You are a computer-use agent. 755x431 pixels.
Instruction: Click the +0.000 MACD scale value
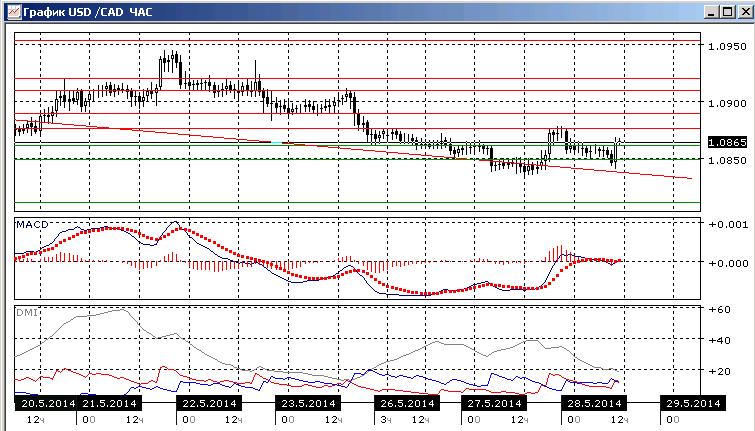pyautogui.click(x=729, y=263)
